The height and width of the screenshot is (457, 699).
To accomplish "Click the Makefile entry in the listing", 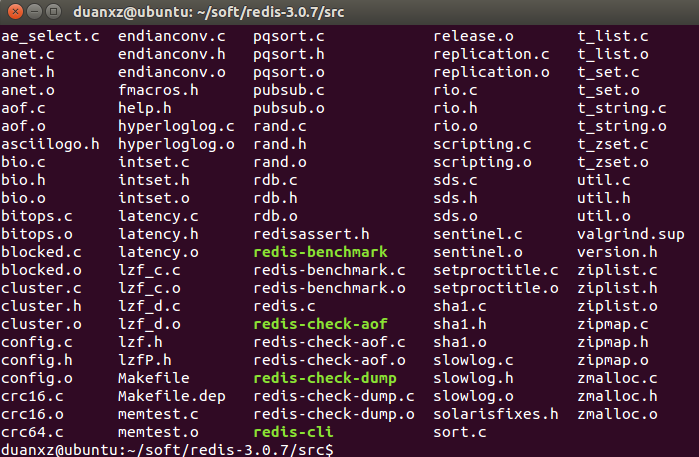I will click(x=154, y=378).
